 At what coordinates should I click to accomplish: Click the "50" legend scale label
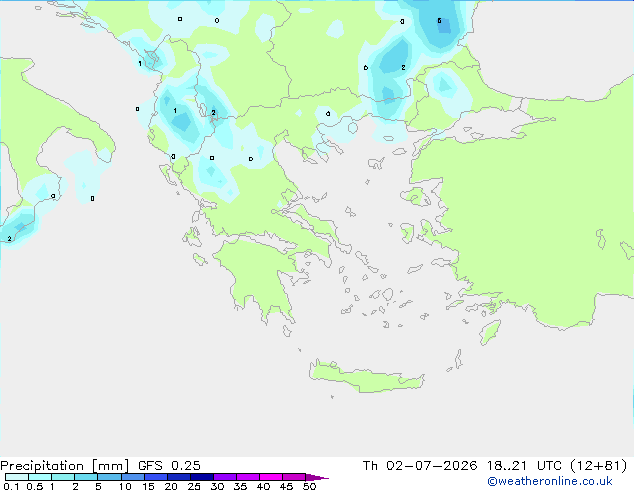[x=309, y=486]
